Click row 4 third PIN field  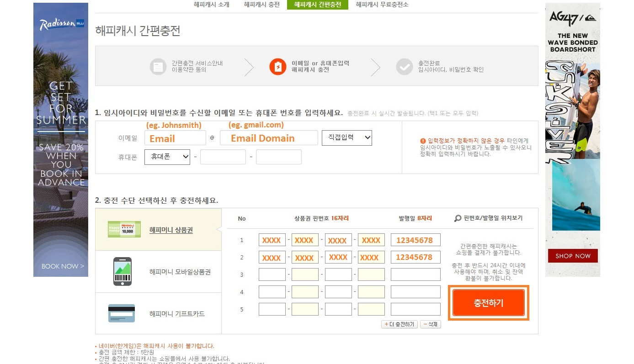click(x=338, y=292)
